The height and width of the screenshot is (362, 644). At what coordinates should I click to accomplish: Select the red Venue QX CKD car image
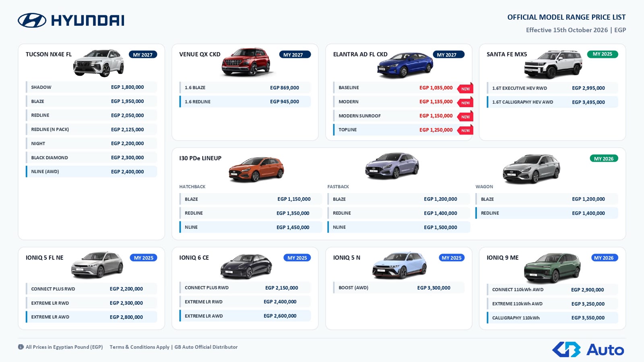coord(246,62)
